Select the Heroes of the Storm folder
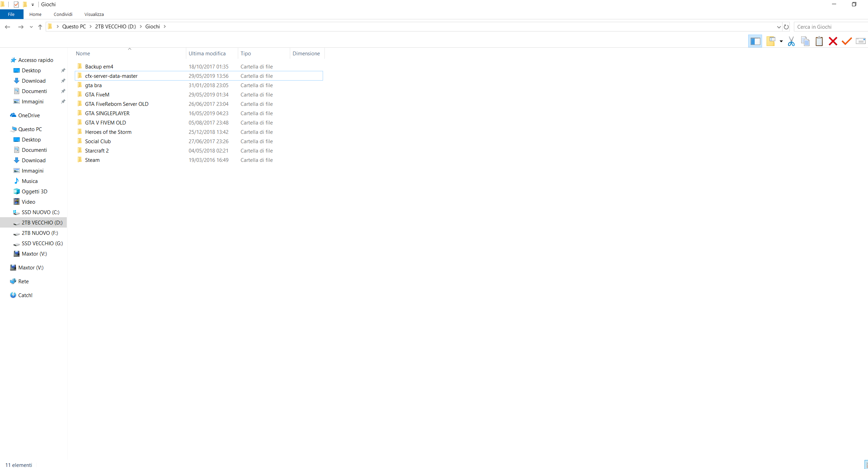This screenshot has height=469, width=868. (108, 132)
